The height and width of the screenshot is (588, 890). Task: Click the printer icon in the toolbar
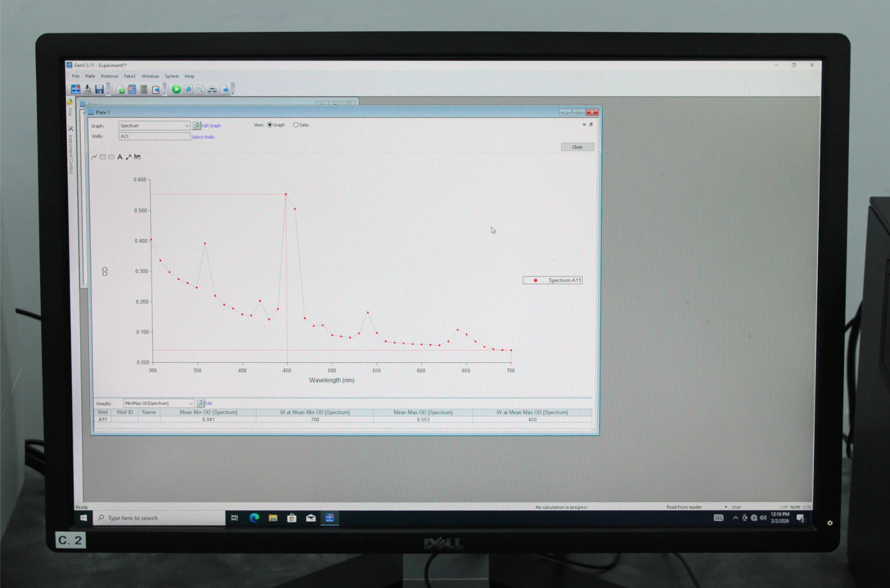[x=212, y=90]
